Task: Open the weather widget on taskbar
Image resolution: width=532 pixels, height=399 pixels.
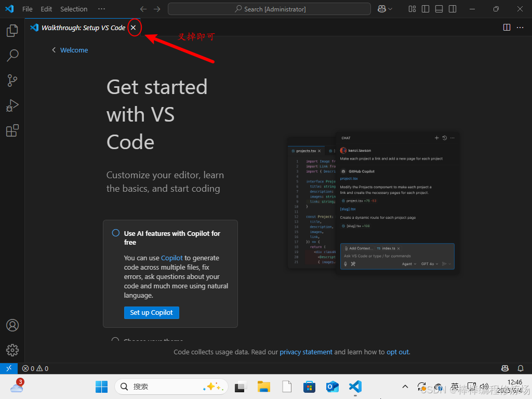Action: (17, 386)
